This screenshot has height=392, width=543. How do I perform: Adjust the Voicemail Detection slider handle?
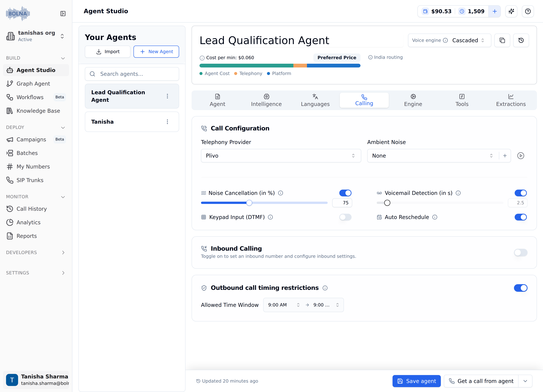[387, 203]
